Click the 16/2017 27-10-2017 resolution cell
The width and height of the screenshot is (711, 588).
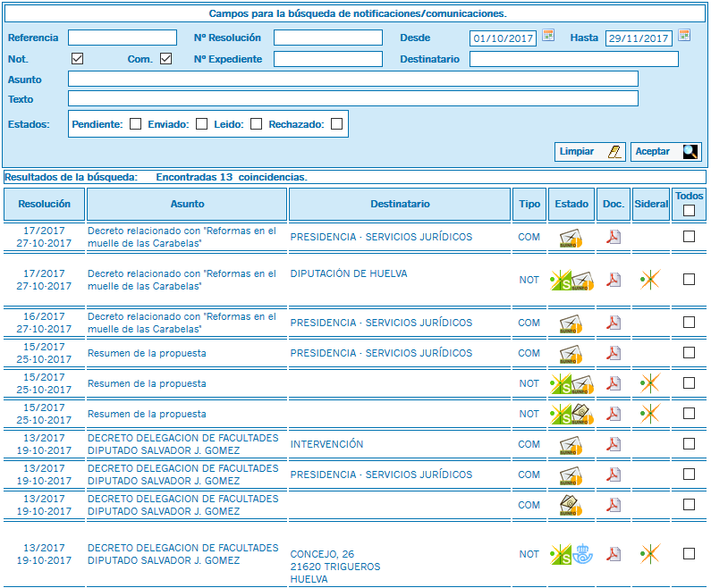click(x=44, y=323)
